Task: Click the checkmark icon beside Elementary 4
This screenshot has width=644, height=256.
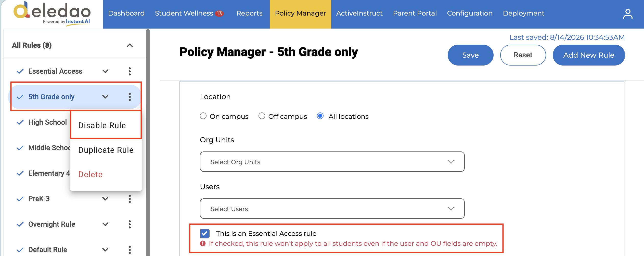Action: 20,173
